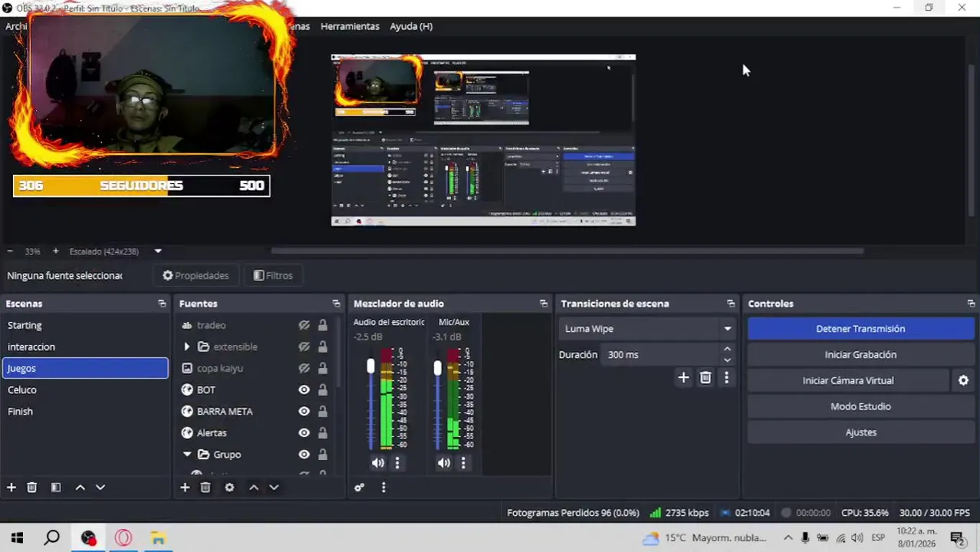Click Iniciar Grabación button
This screenshot has width=980, height=552.
(x=860, y=354)
